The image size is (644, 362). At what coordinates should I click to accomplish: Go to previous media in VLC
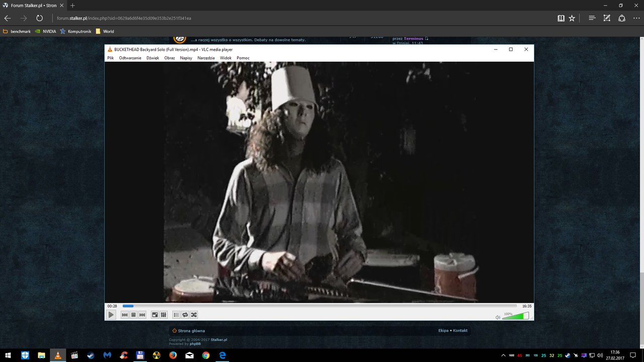point(125,315)
